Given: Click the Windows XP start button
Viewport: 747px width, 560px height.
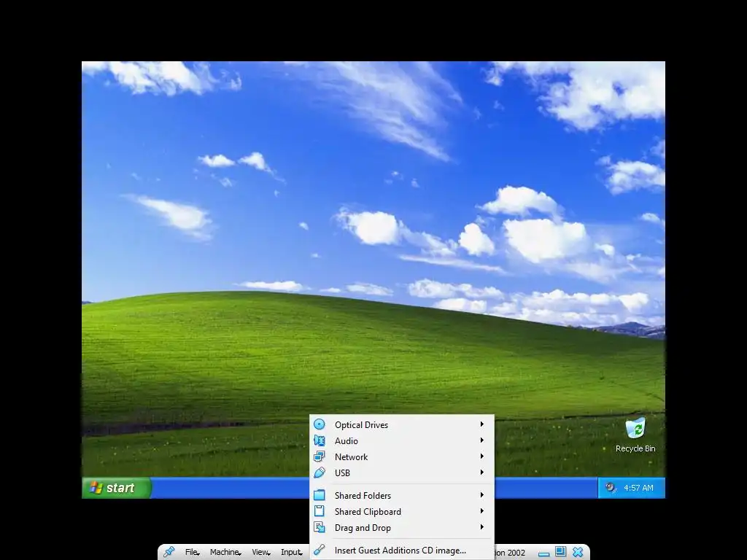Looking at the screenshot, I should 117,488.
